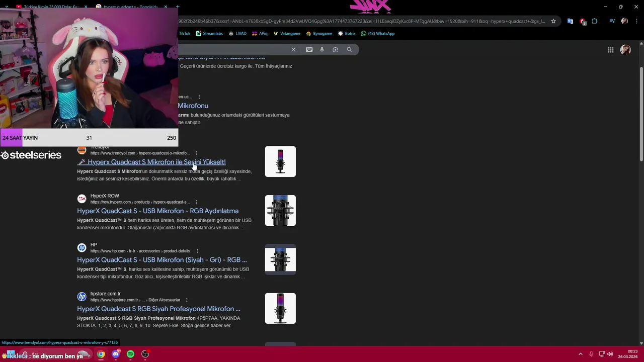644x362 pixels.
Task: Click the magnifier search button
Action: coord(349,49)
